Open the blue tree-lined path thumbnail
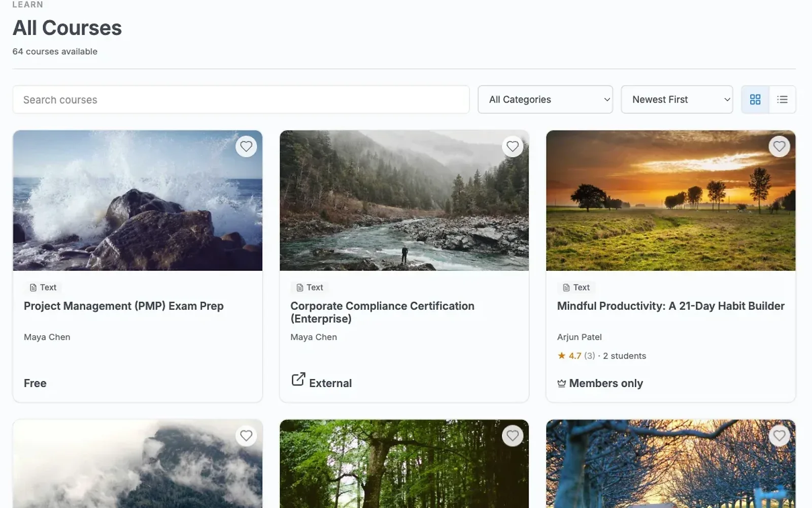The width and height of the screenshot is (812, 508). [x=671, y=464]
